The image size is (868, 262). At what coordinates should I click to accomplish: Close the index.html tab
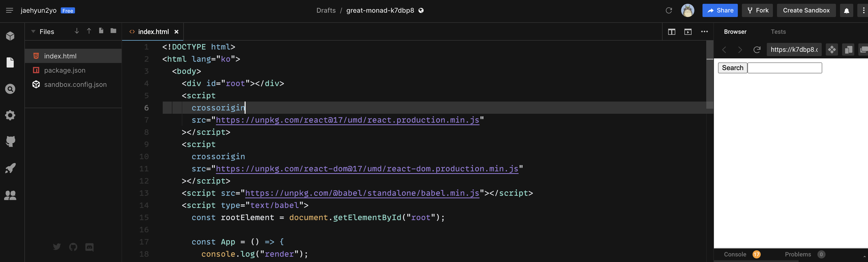tap(176, 32)
